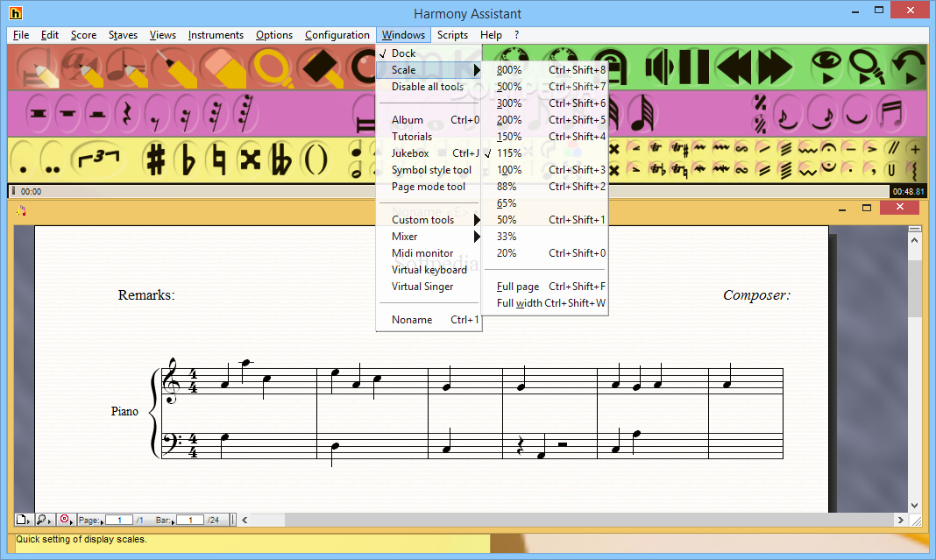Set scale to Full width
The width and height of the screenshot is (936, 560).
[545, 303]
